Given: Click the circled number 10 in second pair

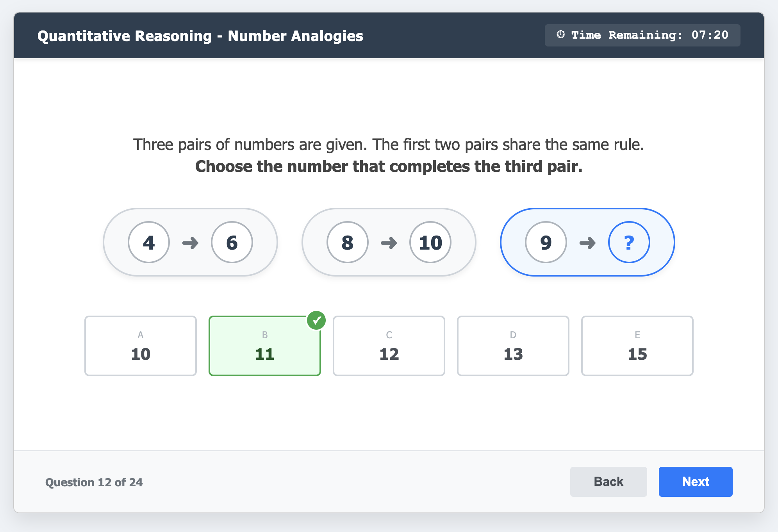Looking at the screenshot, I should coord(430,243).
